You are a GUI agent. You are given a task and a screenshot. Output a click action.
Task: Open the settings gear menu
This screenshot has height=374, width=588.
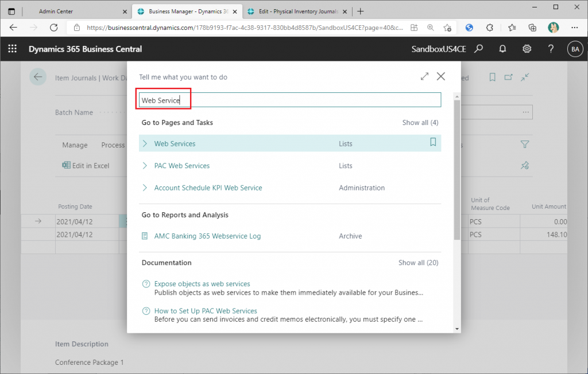click(527, 49)
